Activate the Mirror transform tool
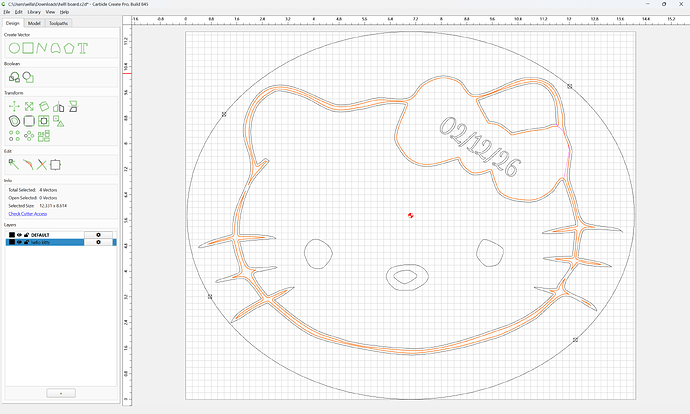Image resolution: width=690 pixels, height=414 pixels. [x=59, y=106]
